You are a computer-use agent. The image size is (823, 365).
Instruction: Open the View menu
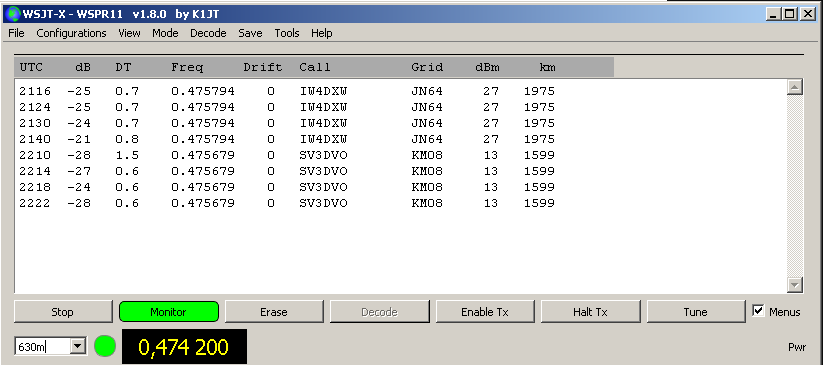(129, 33)
